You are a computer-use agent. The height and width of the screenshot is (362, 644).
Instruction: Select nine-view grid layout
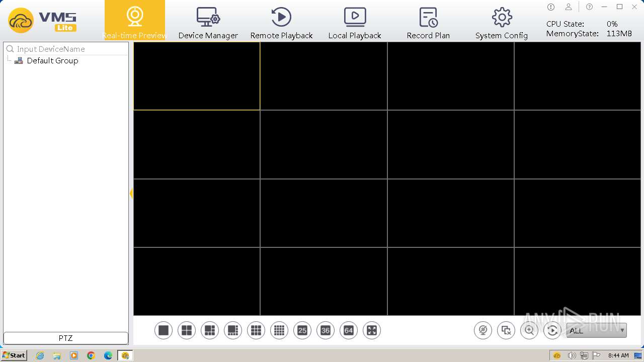click(x=256, y=330)
